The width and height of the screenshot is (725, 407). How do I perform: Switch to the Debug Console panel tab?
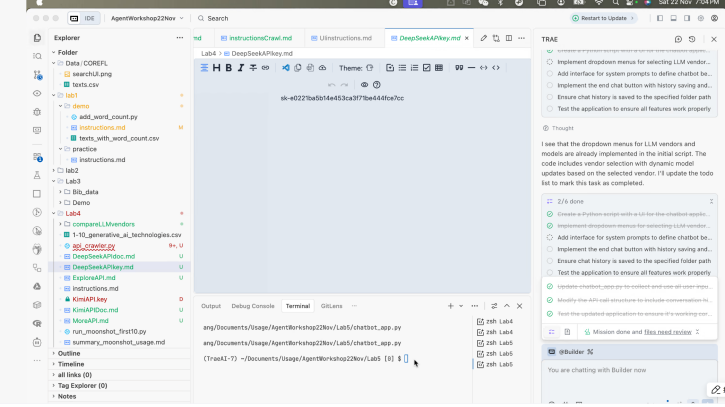tap(252, 305)
